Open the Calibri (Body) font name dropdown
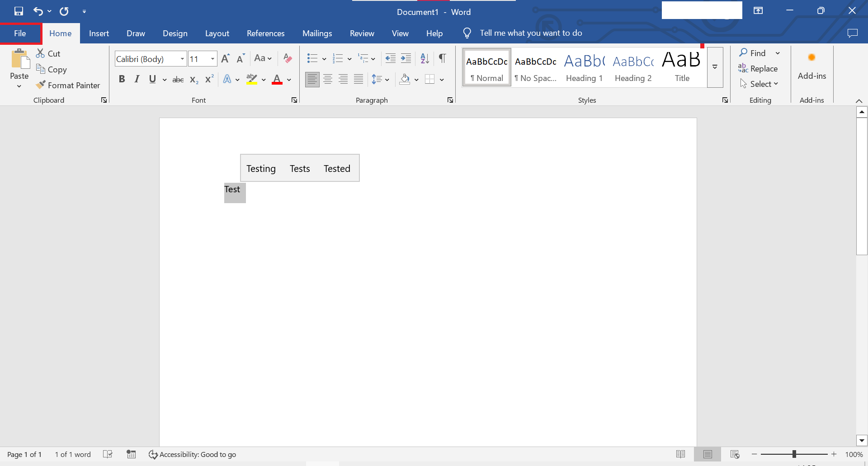The height and width of the screenshot is (466, 868). click(182, 59)
